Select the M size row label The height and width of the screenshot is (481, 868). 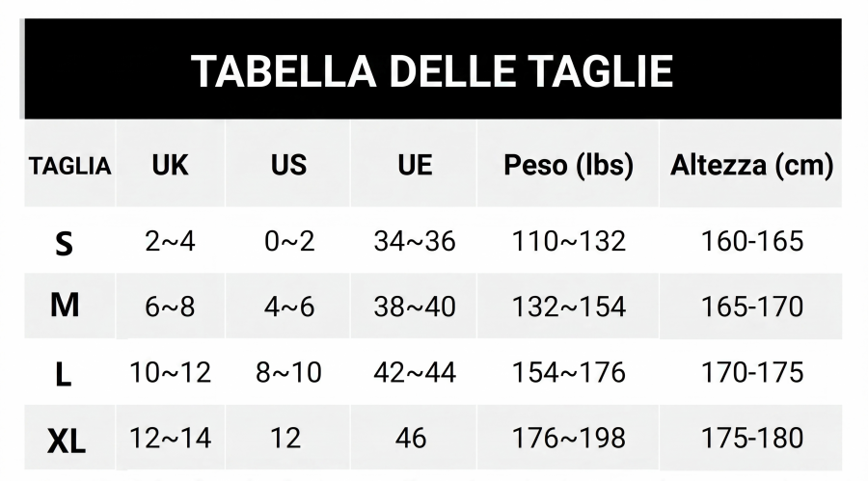coord(65,305)
